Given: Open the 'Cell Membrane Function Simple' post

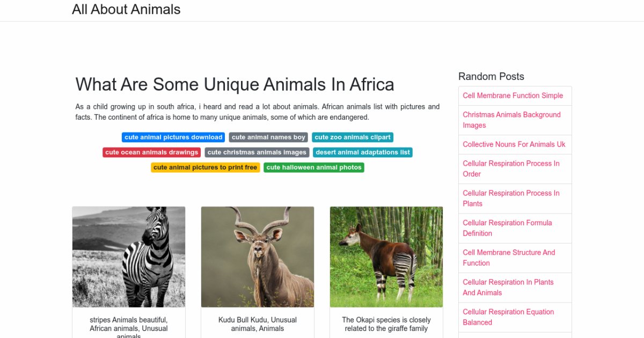Looking at the screenshot, I should (x=513, y=95).
